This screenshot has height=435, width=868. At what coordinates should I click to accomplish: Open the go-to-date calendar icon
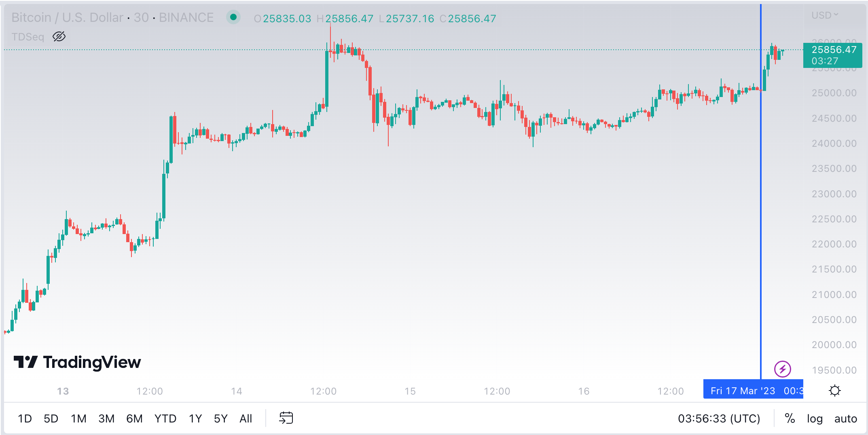[286, 418]
